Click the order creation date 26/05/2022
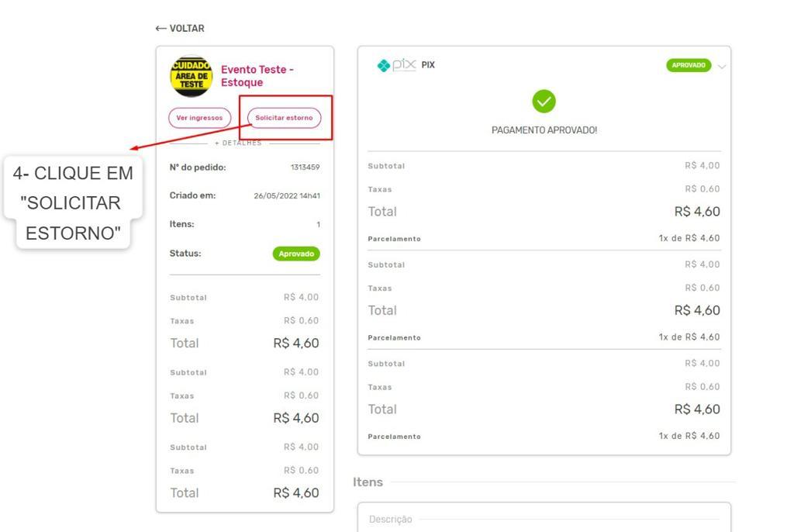Image resolution: width=794 pixels, height=532 pixels. pyautogui.click(x=275, y=196)
